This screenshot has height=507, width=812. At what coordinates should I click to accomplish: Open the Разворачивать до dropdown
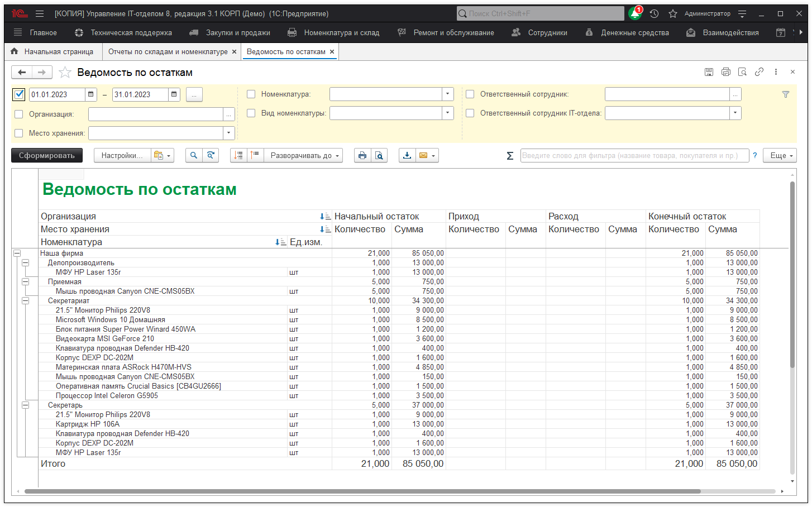click(305, 156)
